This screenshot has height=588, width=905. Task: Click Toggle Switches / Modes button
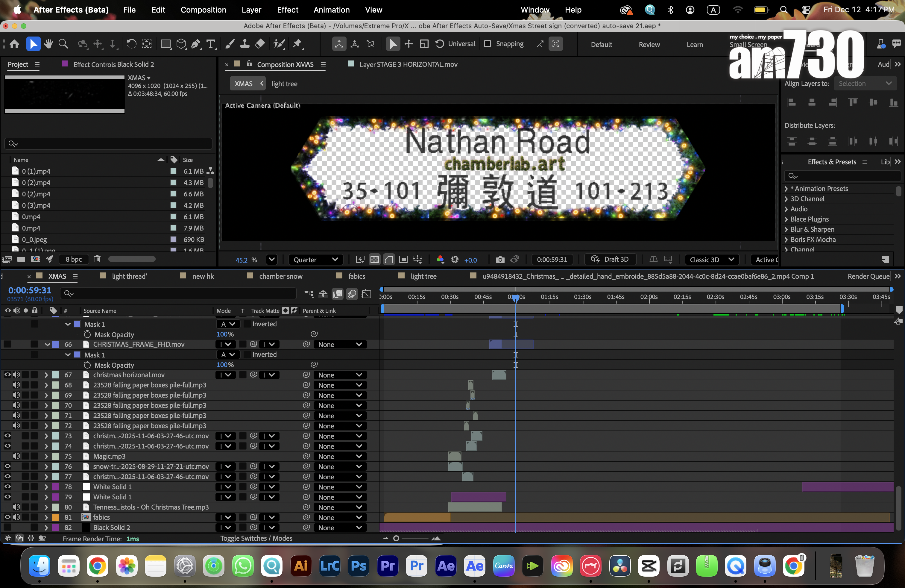click(x=256, y=538)
